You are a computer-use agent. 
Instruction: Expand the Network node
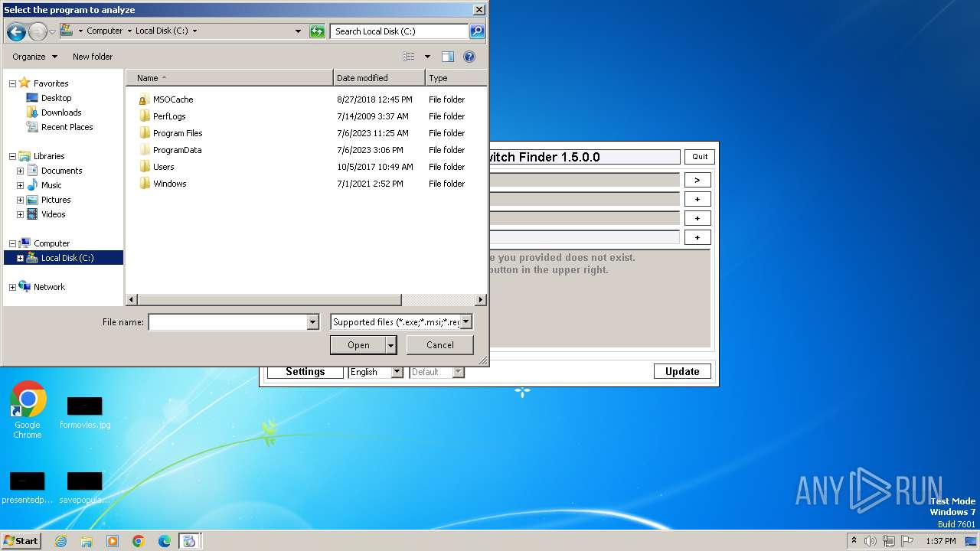12,287
